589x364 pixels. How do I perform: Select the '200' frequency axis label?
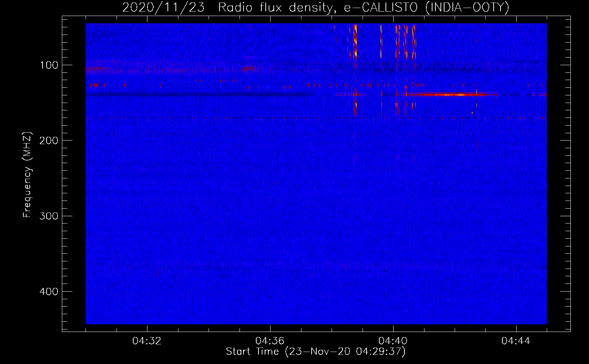click(x=49, y=141)
